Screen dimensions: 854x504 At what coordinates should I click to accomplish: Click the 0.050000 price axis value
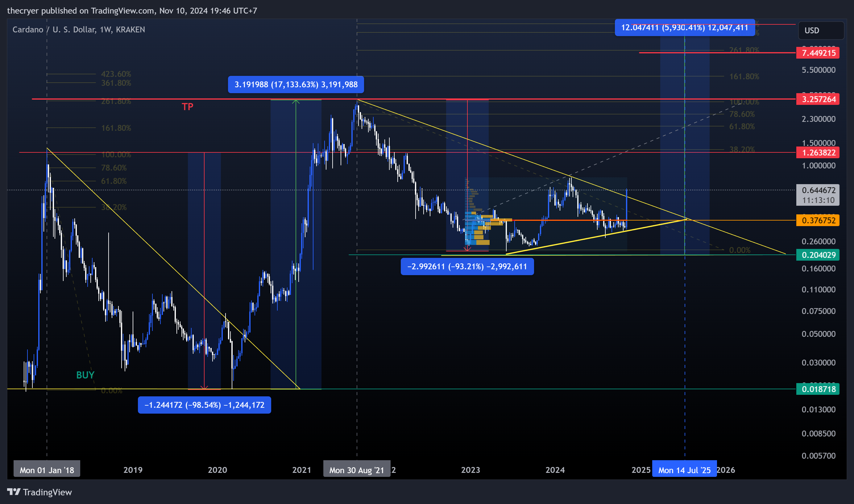click(819, 334)
